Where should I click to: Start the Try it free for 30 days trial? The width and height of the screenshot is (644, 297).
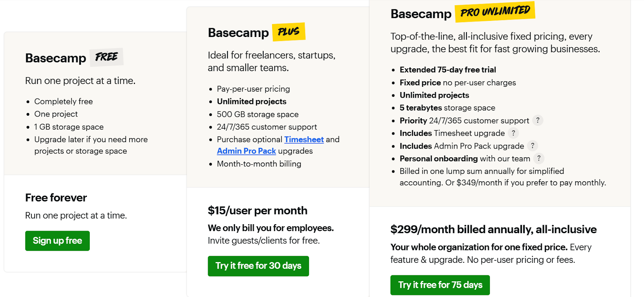258,266
